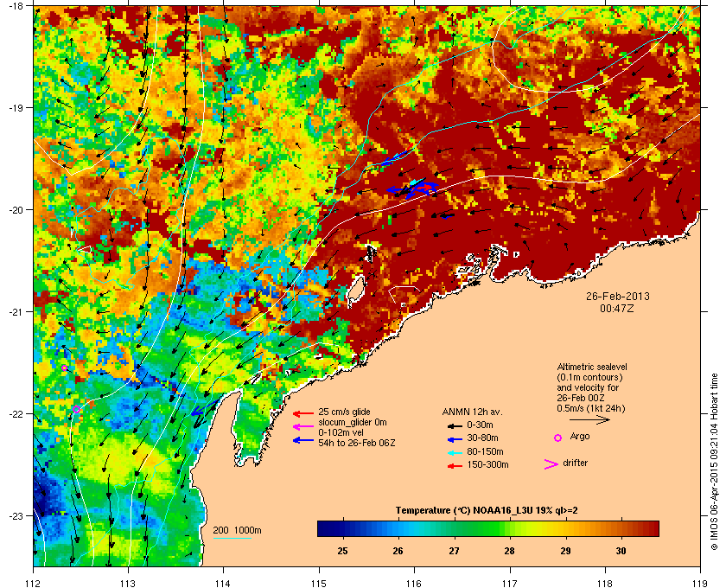Click the IMOS copyright timestamp text

click(x=715, y=462)
